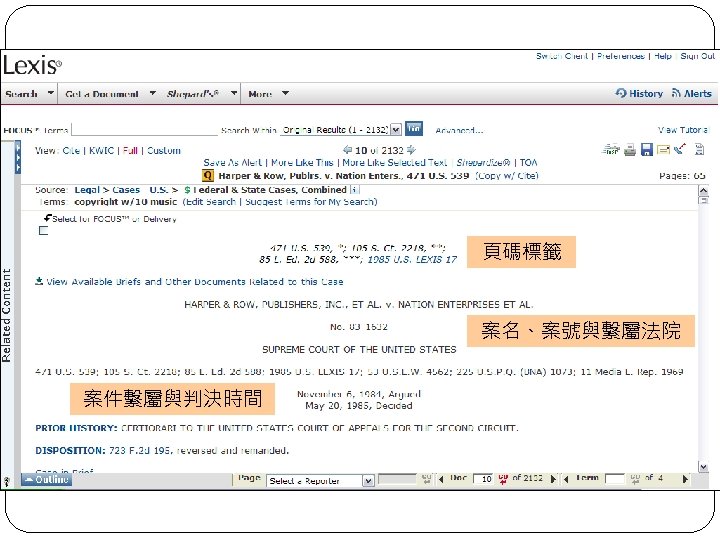Open the More dropdown arrow
720x540 pixels.
[285, 93]
